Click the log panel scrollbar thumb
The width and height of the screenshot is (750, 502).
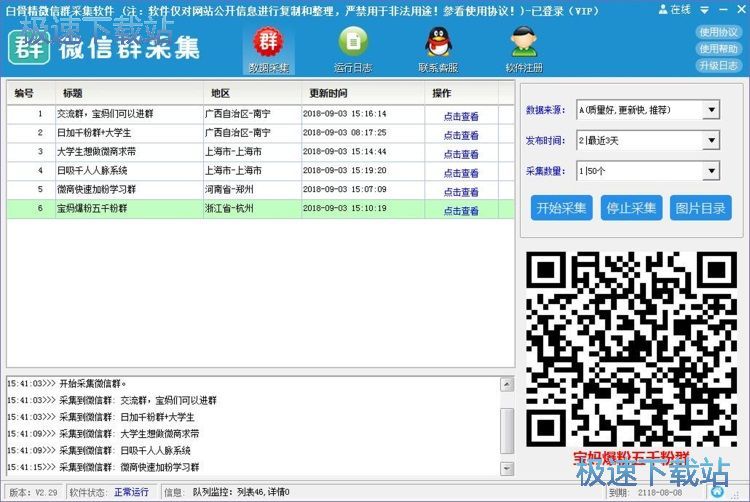(507, 430)
